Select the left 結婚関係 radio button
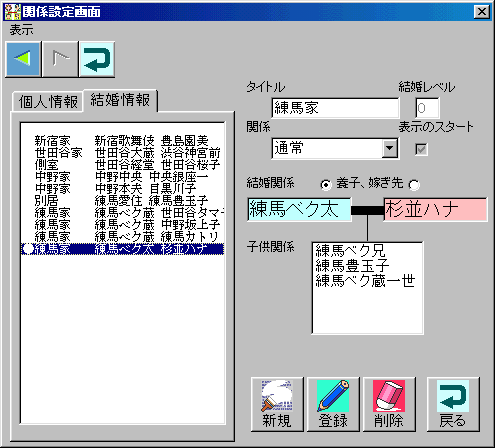 click(x=326, y=184)
